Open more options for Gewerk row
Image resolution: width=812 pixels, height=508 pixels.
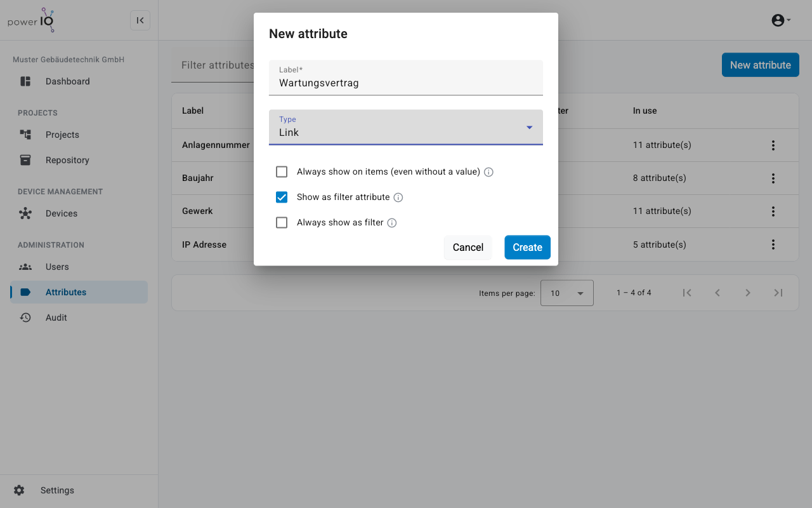(x=773, y=211)
